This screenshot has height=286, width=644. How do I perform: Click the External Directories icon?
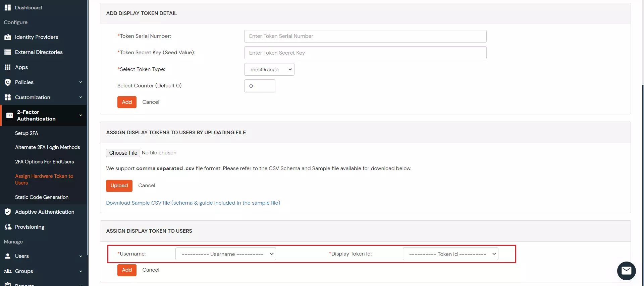click(x=8, y=52)
